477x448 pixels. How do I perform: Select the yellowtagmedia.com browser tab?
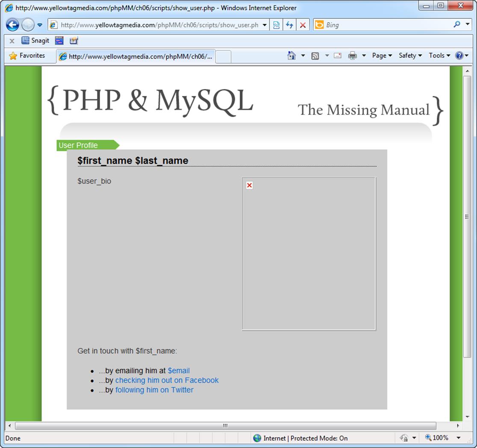(x=135, y=56)
